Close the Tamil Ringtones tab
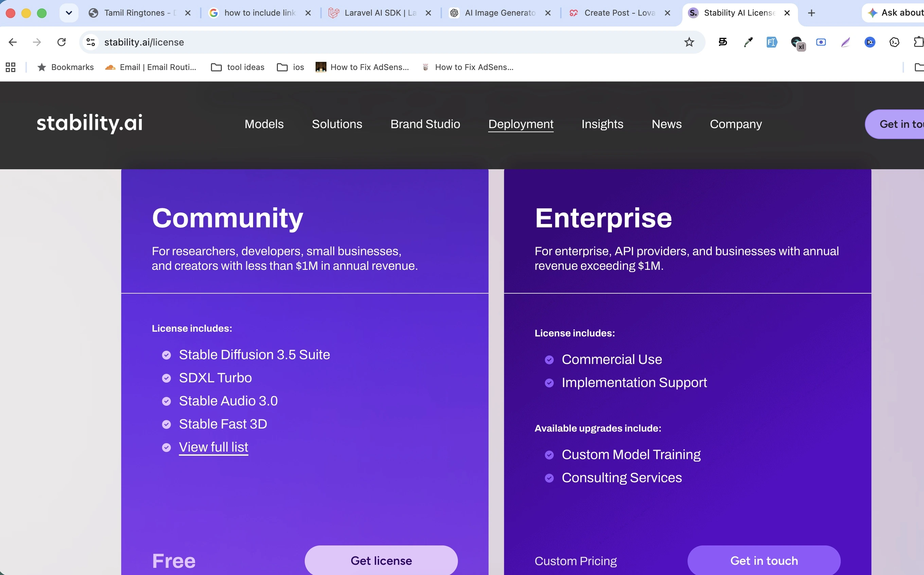The image size is (924, 575). pyautogui.click(x=188, y=13)
